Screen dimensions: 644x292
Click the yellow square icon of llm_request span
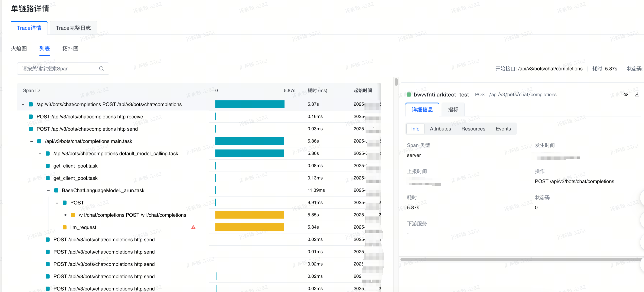64,227
